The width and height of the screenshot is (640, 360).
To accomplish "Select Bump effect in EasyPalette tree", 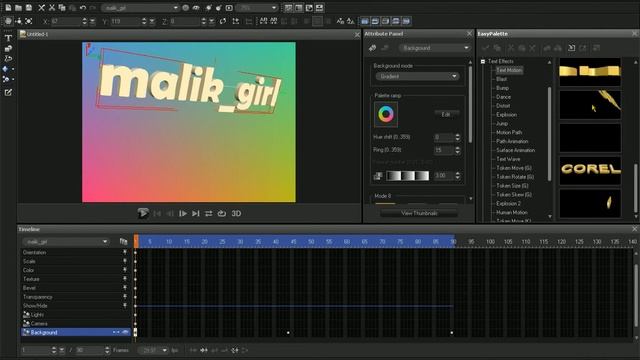I will 502,88.
